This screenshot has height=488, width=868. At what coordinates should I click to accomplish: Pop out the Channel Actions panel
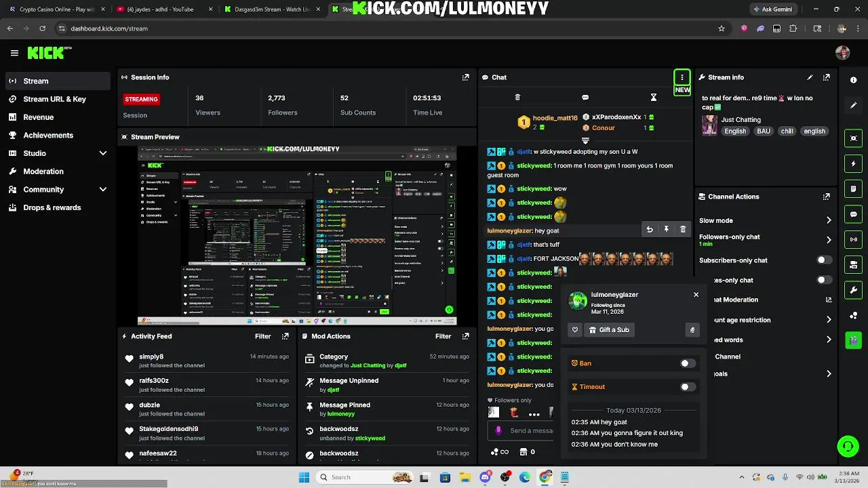click(826, 197)
